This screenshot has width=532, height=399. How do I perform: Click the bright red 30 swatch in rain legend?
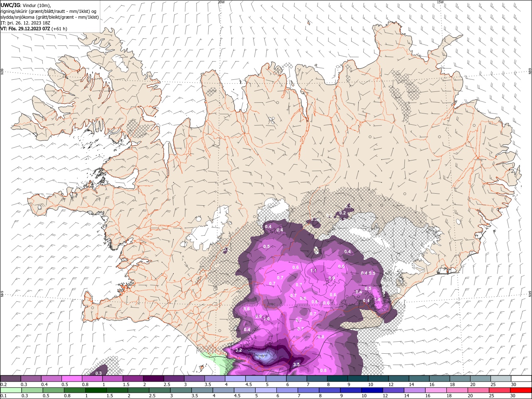point(521,390)
